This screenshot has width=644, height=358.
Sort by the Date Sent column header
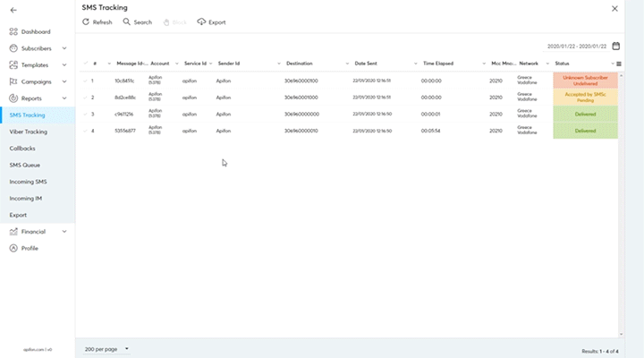(x=366, y=64)
